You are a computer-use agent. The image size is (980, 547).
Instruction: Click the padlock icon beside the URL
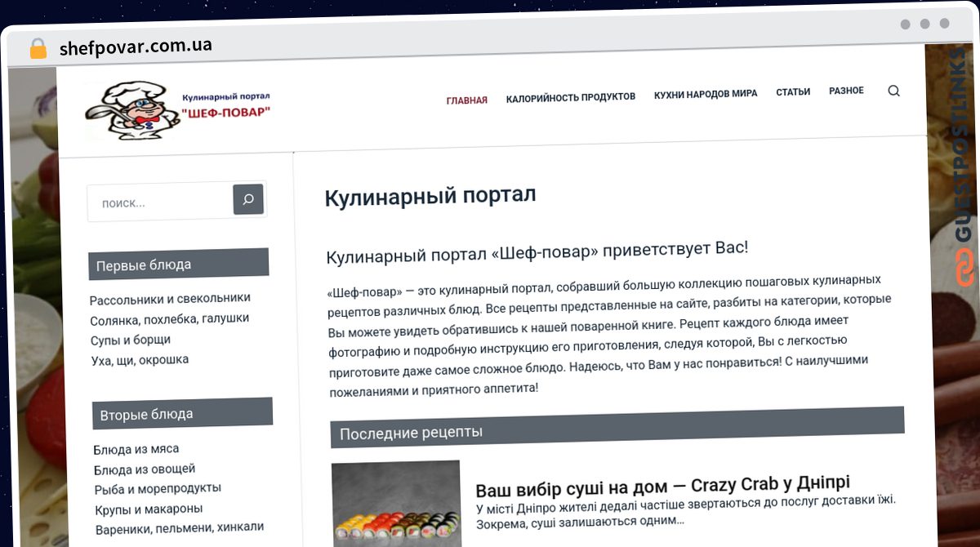point(38,48)
